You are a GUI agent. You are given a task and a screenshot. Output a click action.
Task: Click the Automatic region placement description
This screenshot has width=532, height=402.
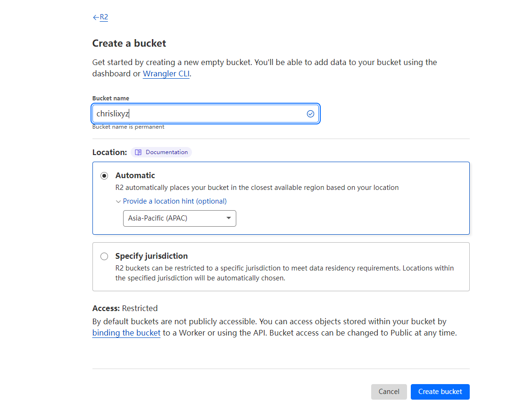pos(257,188)
